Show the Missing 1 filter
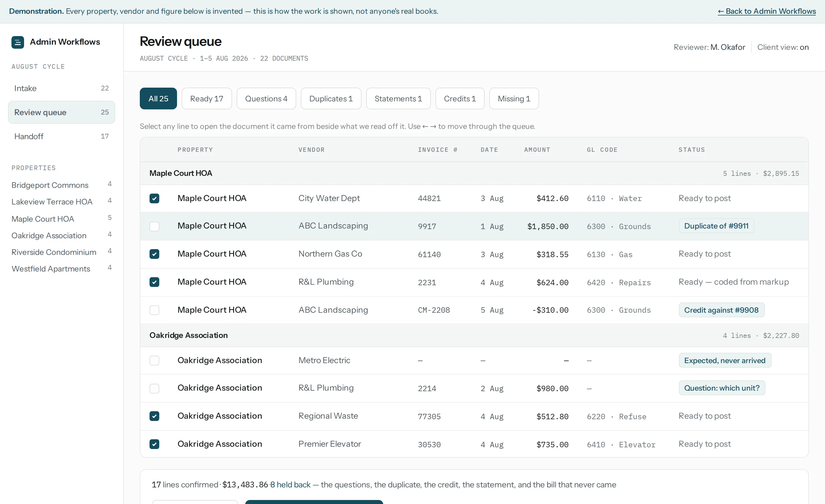 [x=514, y=99]
